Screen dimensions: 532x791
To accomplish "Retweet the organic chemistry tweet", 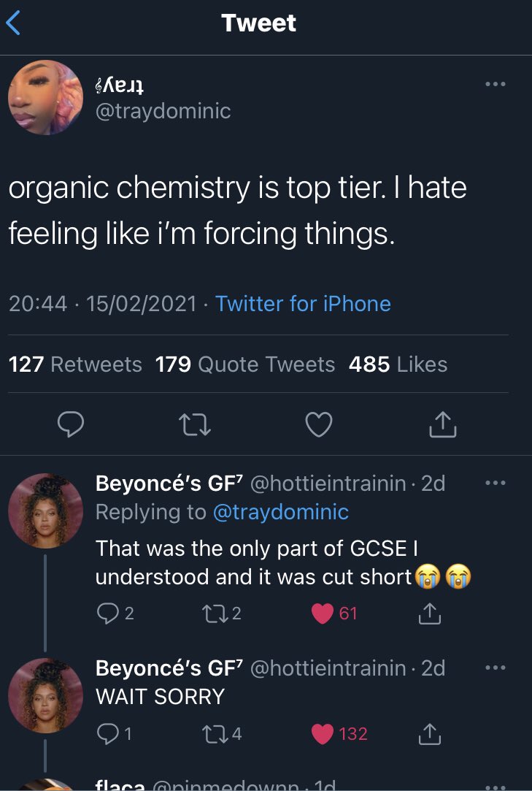I will [x=195, y=424].
